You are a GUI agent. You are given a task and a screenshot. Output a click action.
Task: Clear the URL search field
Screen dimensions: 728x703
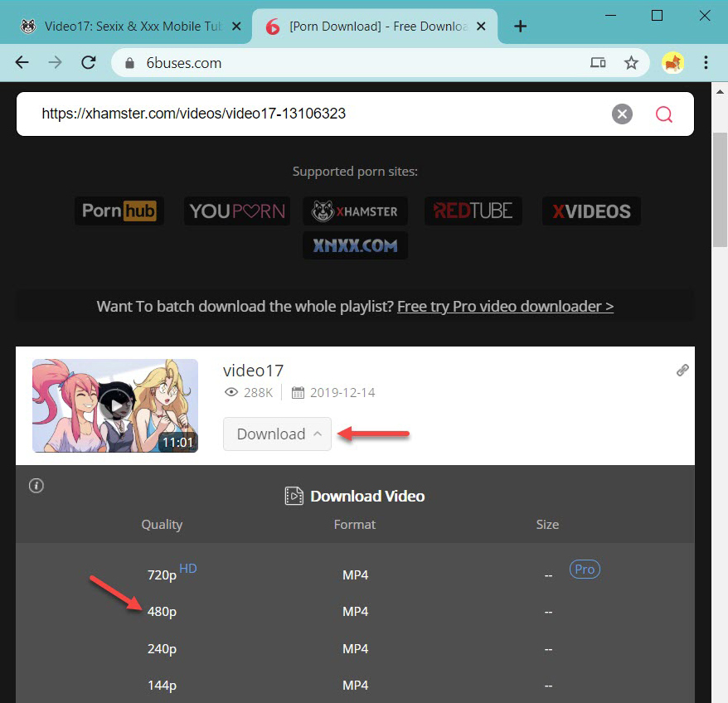pos(622,114)
